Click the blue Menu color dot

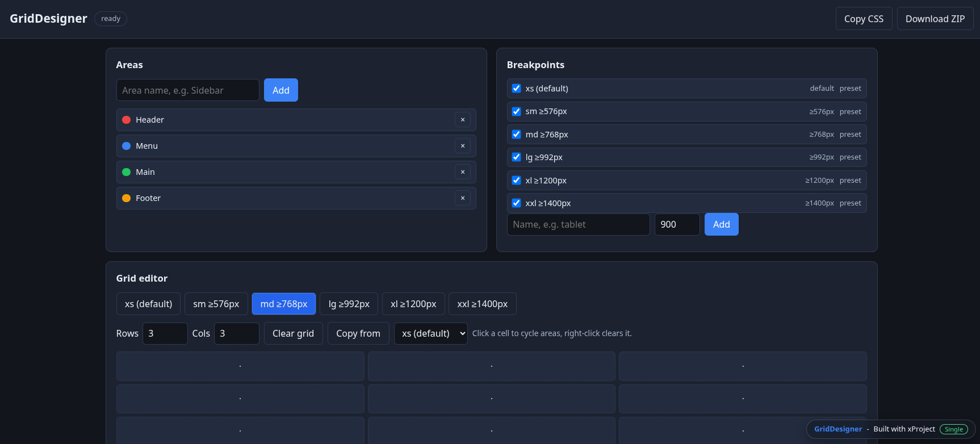(x=127, y=146)
